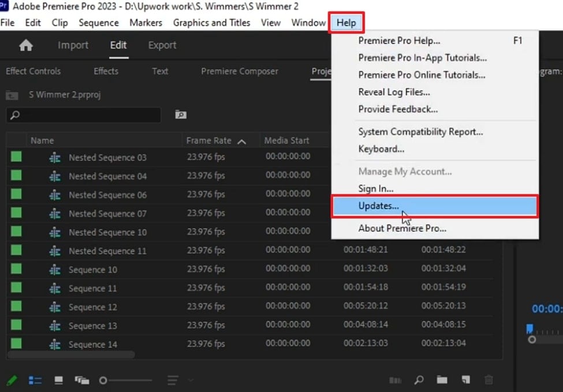Screen dimensions: 563x392
Task: Open the Premiere Composer panel tab
Action: click(240, 71)
